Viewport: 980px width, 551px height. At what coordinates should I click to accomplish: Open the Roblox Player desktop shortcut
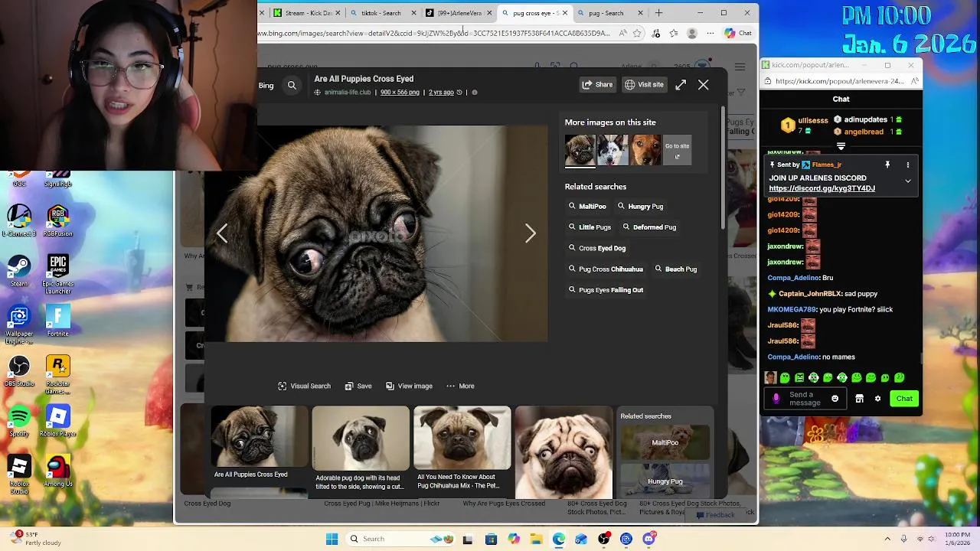[x=58, y=422]
